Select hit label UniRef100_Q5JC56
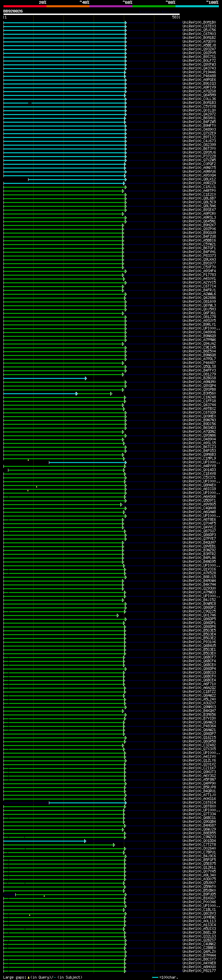This screenshot has width=222, height=980. coord(199,30)
